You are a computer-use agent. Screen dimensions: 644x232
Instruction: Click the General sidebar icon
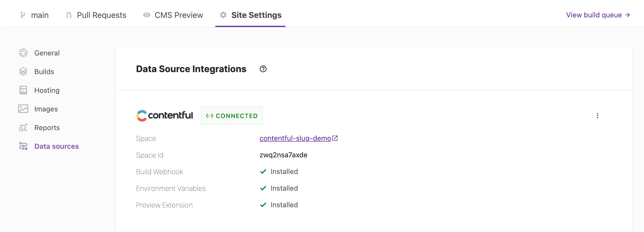23,53
